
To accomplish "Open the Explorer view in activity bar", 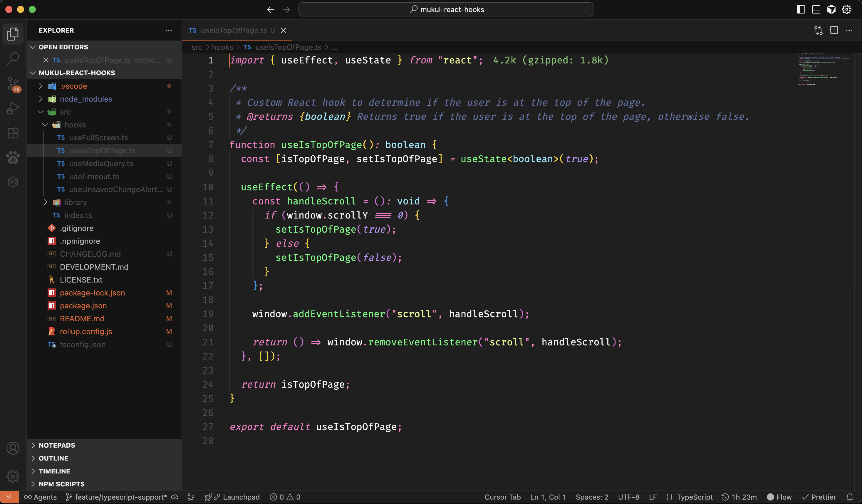I will pos(13,33).
